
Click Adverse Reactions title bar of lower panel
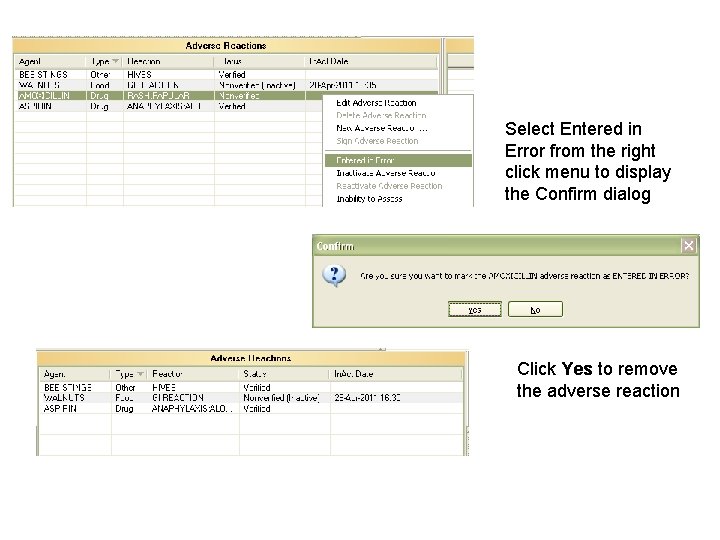[251, 358]
